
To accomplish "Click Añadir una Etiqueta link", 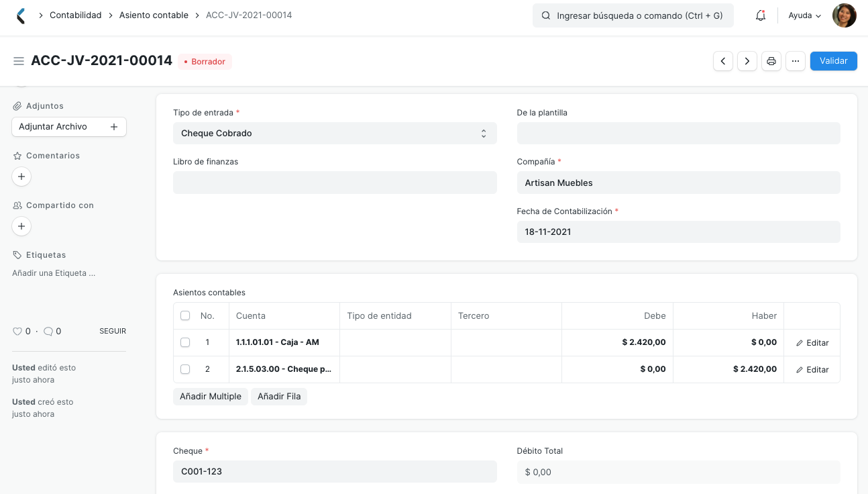I will [x=54, y=273].
